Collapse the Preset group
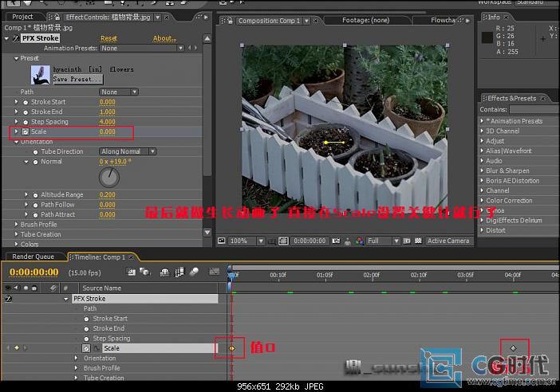This screenshot has width=560, height=392. click(16, 58)
